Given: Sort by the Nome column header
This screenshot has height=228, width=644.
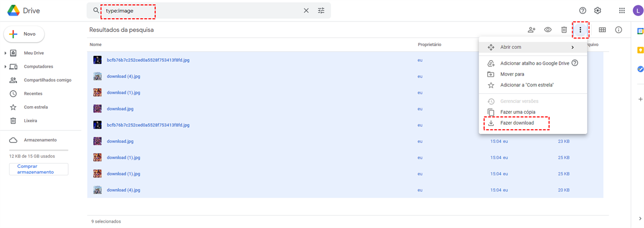Looking at the screenshot, I should 96,45.
